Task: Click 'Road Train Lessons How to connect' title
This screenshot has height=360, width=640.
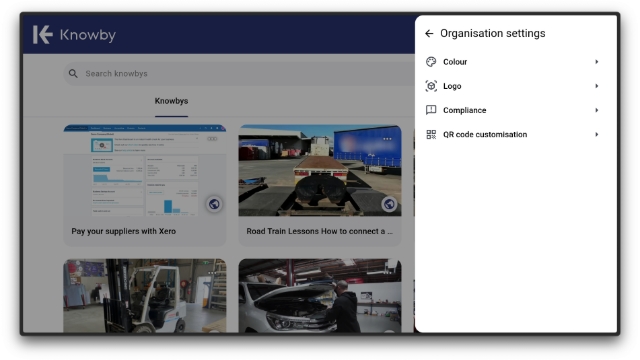Action: 319,231
